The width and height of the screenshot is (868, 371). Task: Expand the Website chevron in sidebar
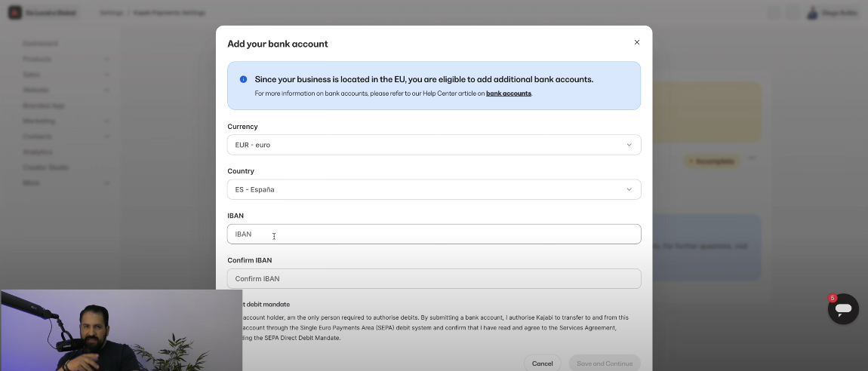[107, 90]
